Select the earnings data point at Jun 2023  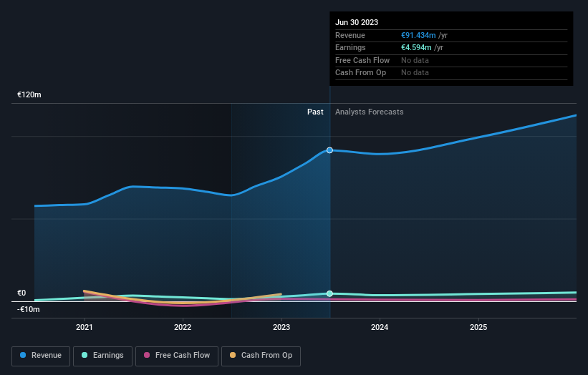click(x=329, y=293)
